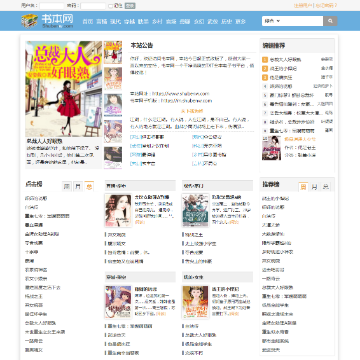Click the magnifier search button
360x360 pixels.
pos(330,21)
